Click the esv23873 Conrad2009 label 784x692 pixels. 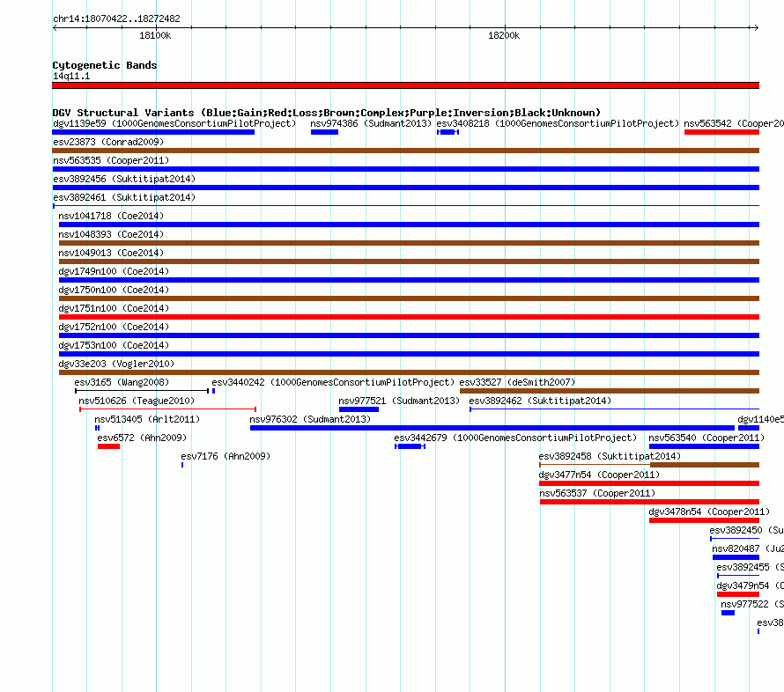[108, 142]
